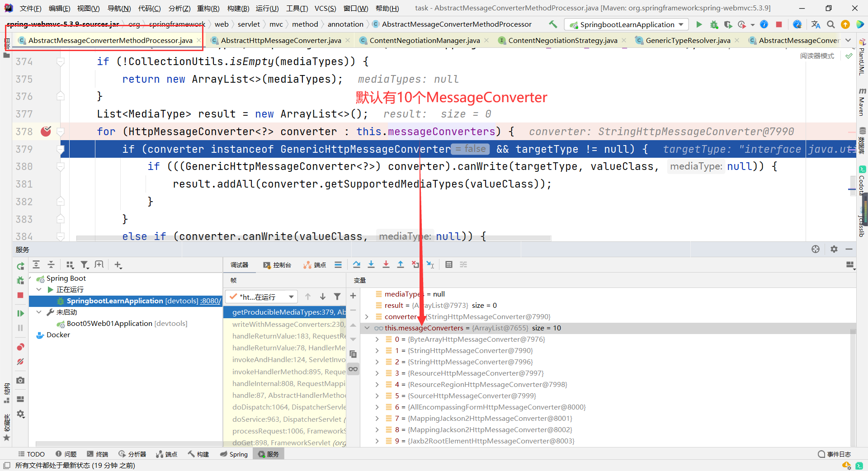The image size is (868, 471).
Task: Toggle the breakpoint on line 378
Action: (x=46, y=132)
